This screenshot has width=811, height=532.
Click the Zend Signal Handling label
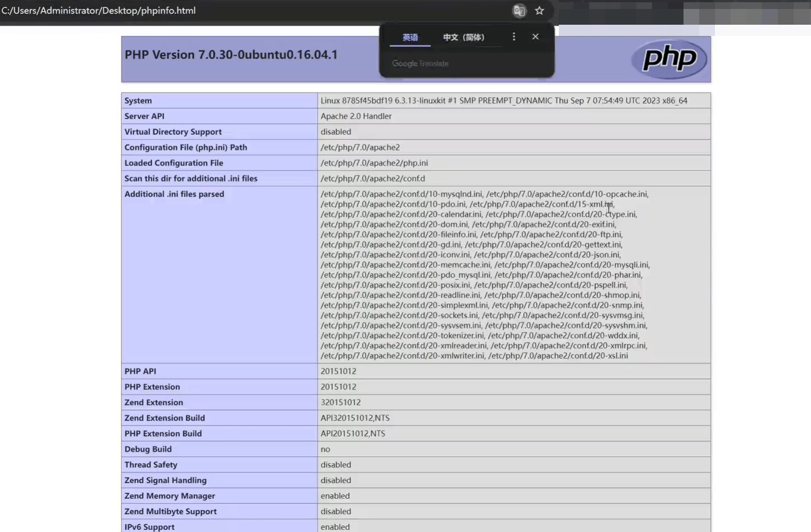(x=166, y=480)
